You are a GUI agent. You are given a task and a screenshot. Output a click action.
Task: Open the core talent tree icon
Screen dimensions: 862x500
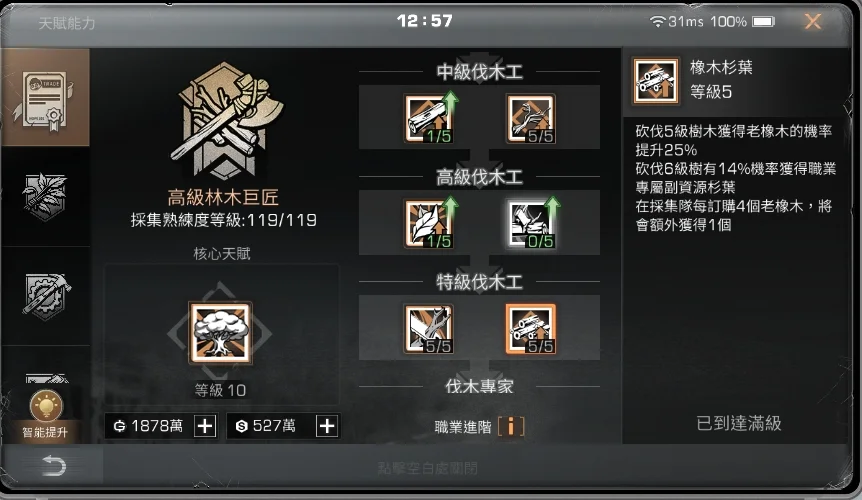point(220,333)
